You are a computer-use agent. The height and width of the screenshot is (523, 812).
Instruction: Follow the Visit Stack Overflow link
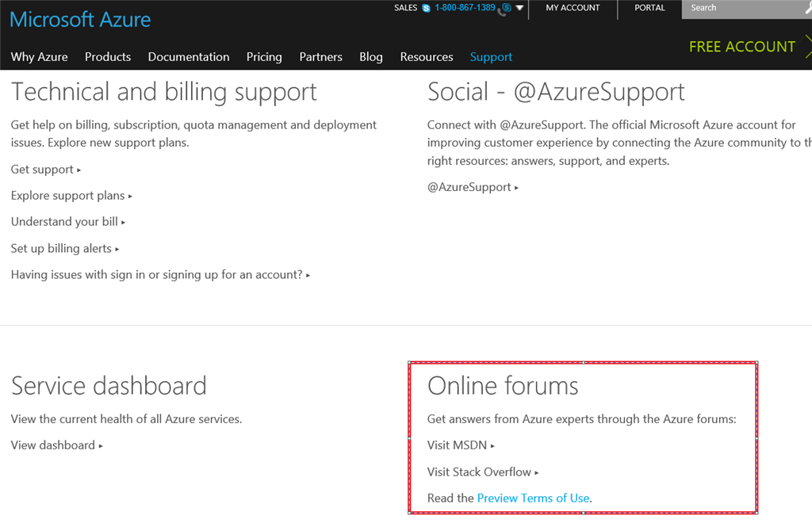[483, 471]
